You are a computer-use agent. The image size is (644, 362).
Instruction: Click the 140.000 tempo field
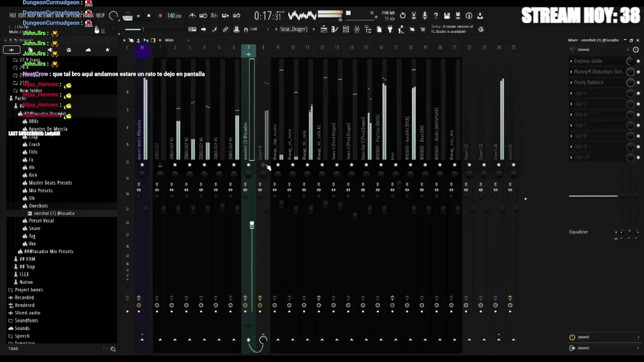tap(174, 16)
